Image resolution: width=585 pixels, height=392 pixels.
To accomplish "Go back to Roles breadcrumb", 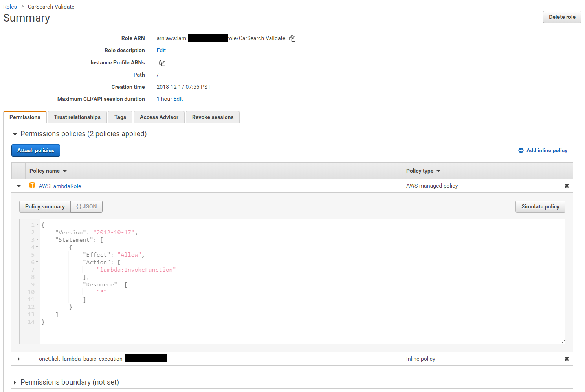I will pos(10,7).
